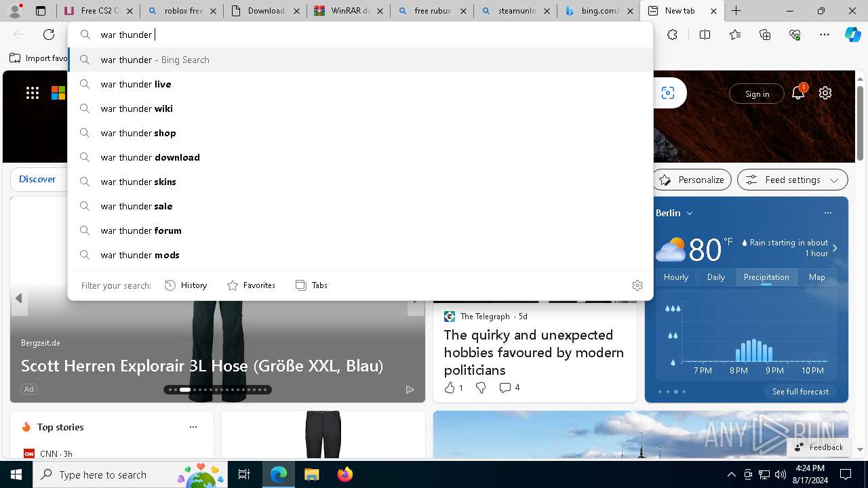
Task: Open See full forecast link
Action: click(x=800, y=392)
